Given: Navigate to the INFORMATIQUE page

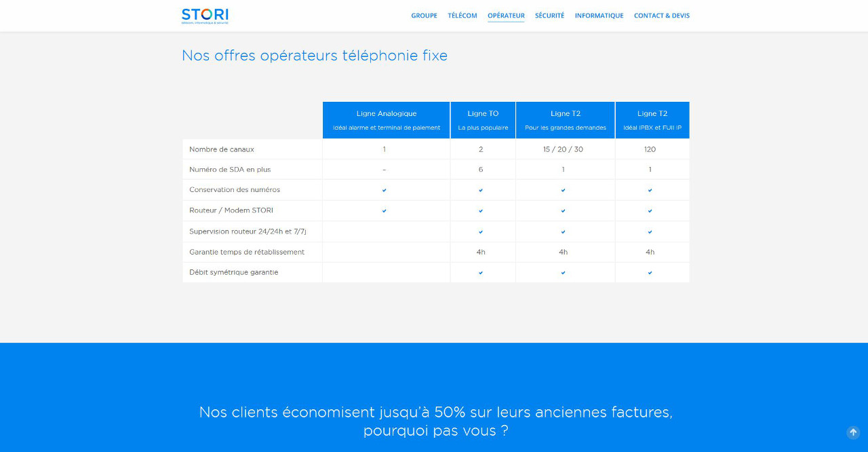Looking at the screenshot, I should click(x=599, y=16).
